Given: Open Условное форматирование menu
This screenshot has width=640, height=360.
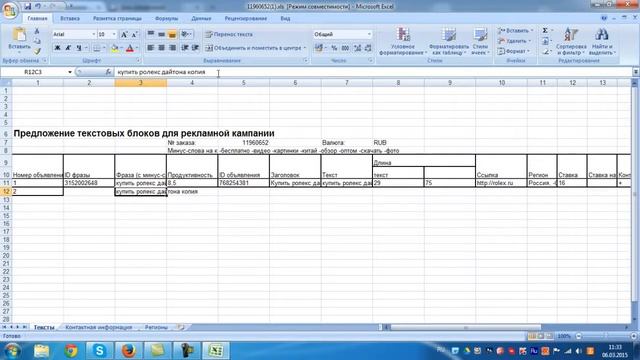Looking at the screenshot, I should point(403,41).
